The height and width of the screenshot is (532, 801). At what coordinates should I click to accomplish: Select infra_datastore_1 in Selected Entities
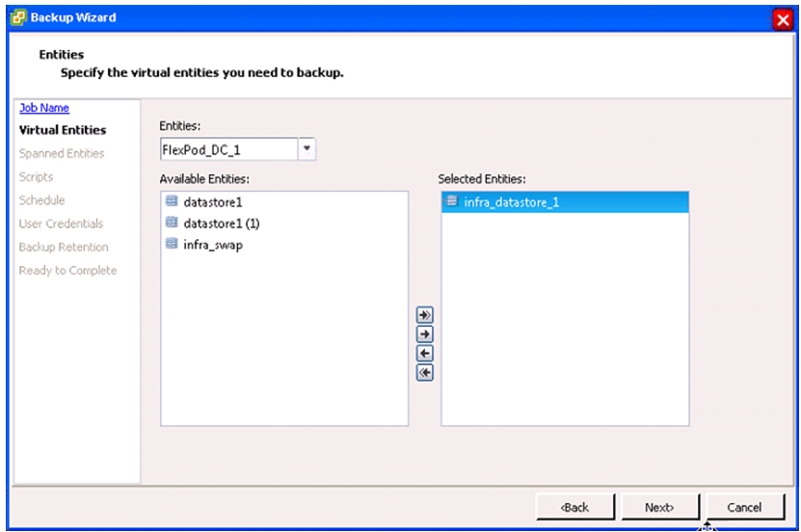[565, 202]
